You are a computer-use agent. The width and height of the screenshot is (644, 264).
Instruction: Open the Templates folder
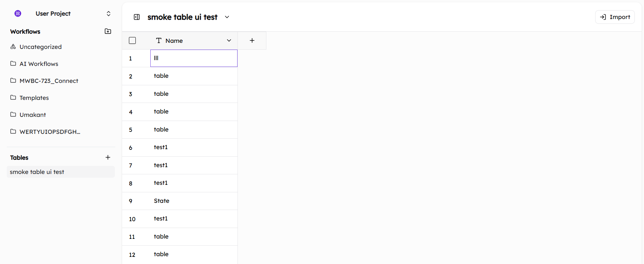[34, 98]
